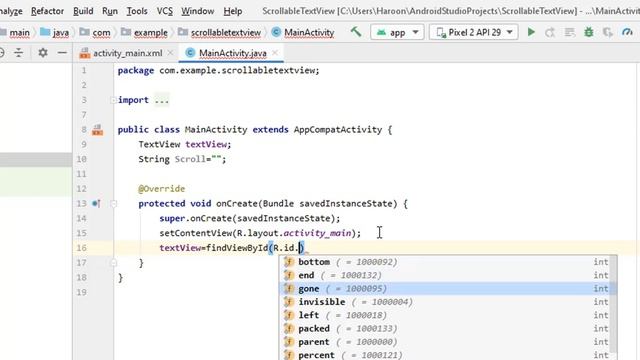Open the Build menu
This screenshot has height=360, width=640.
tap(83, 11)
